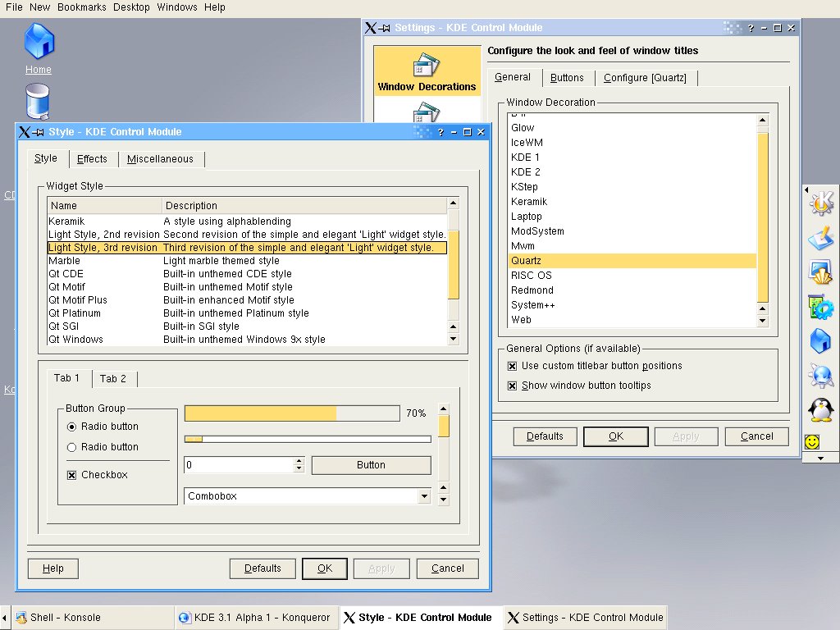The width and height of the screenshot is (840, 630).
Task: Click the Help button in Style window
Action: [x=53, y=568]
